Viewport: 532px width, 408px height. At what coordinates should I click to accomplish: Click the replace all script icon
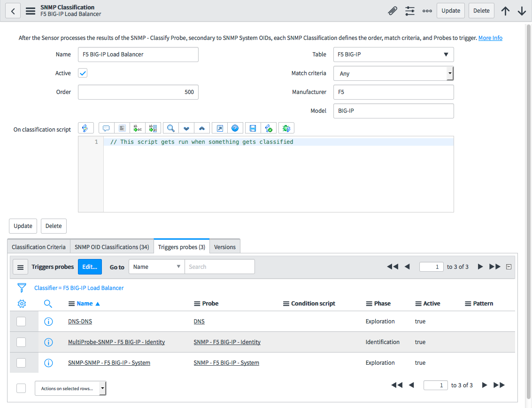point(153,128)
